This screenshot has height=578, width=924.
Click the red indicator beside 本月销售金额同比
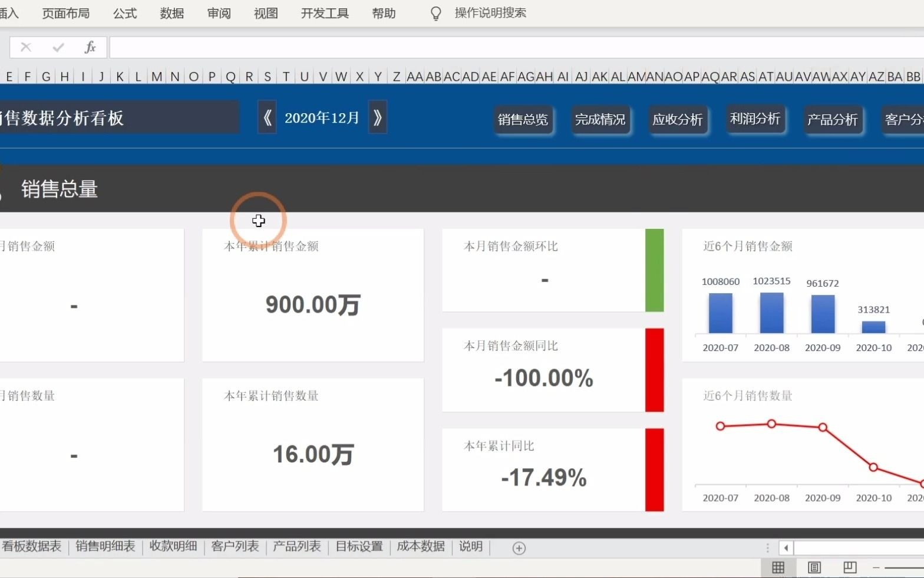(655, 370)
